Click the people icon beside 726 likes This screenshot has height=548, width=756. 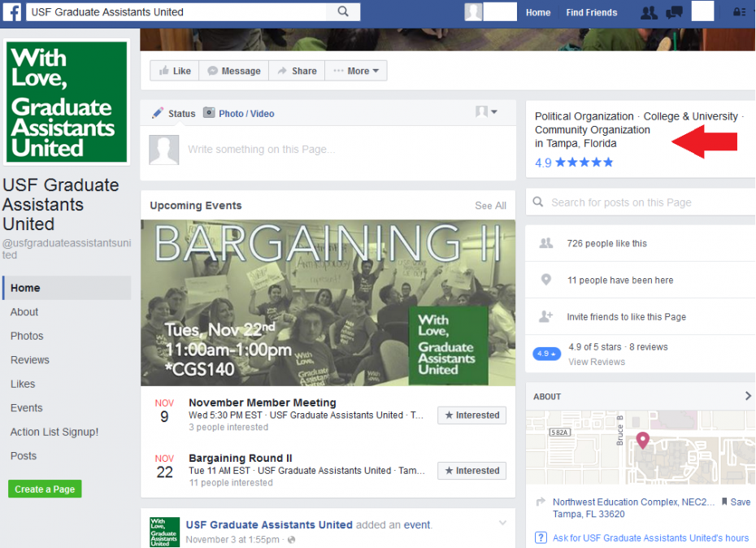click(x=545, y=243)
